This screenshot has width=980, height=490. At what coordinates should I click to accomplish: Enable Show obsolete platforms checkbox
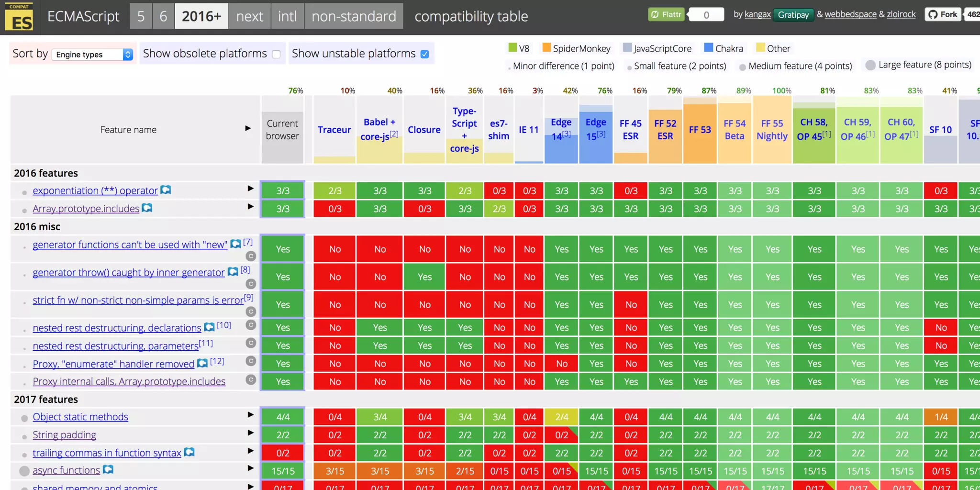coord(276,54)
